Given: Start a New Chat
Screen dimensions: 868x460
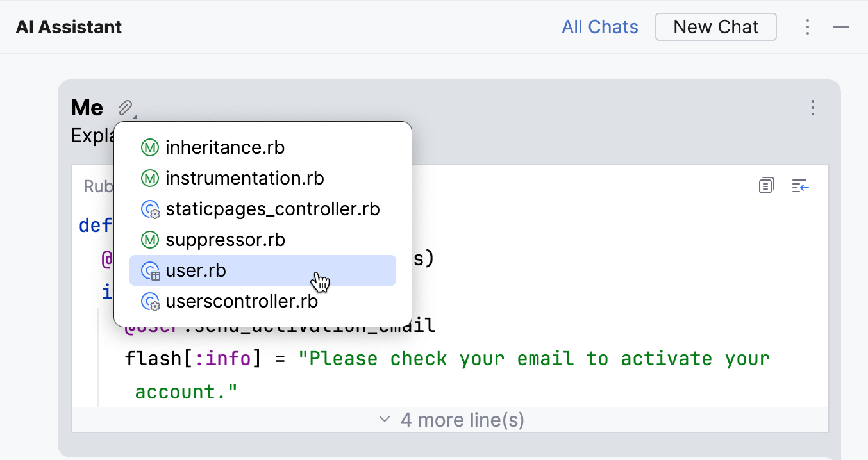Looking at the screenshot, I should [x=715, y=27].
